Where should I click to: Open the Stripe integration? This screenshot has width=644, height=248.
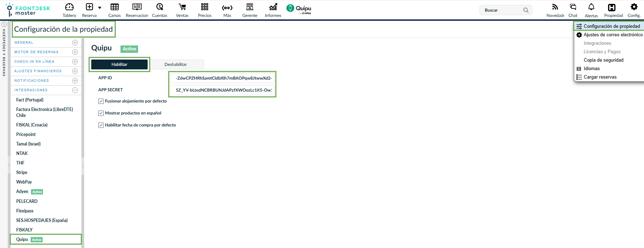click(21, 173)
